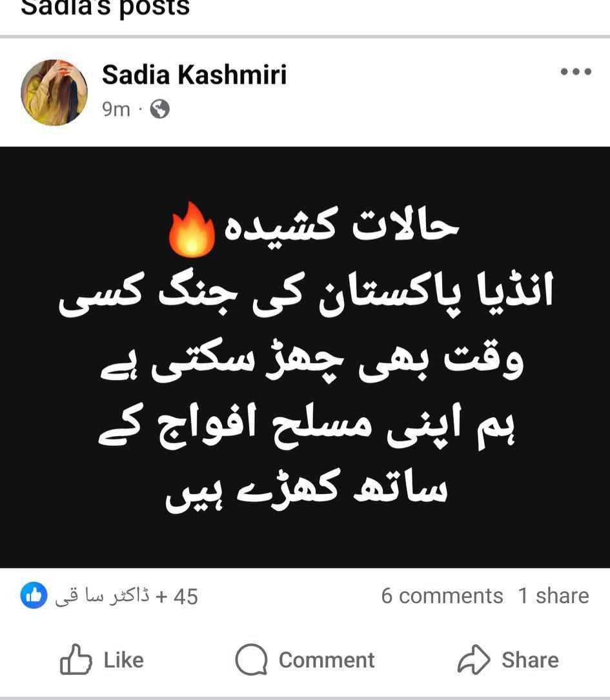
Task: Share the post using the Share label
Action: (x=530, y=660)
